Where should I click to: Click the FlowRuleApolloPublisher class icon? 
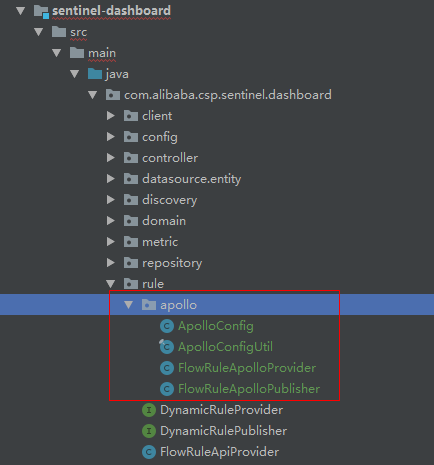tap(167, 389)
